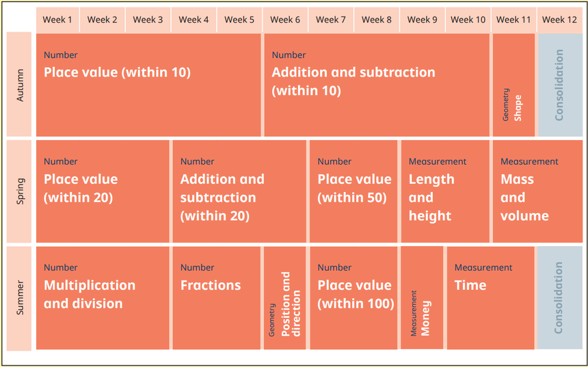Click the Autumn term row label
The height and width of the screenshot is (367, 588).
(20, 84)
